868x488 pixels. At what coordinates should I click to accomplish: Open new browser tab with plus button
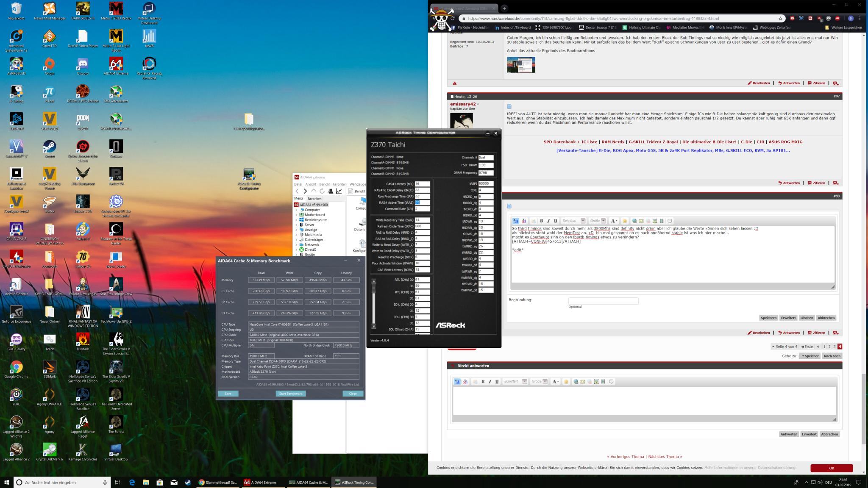(x=504, y=8)
